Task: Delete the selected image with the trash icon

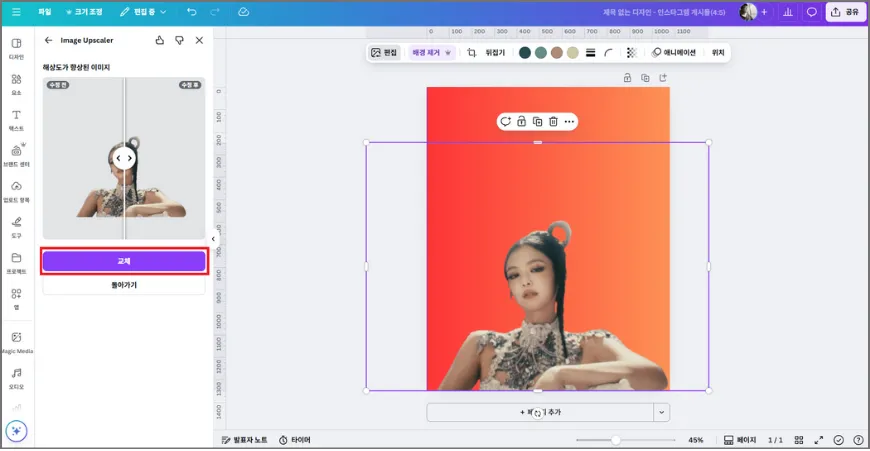Action: coord(553,122)
